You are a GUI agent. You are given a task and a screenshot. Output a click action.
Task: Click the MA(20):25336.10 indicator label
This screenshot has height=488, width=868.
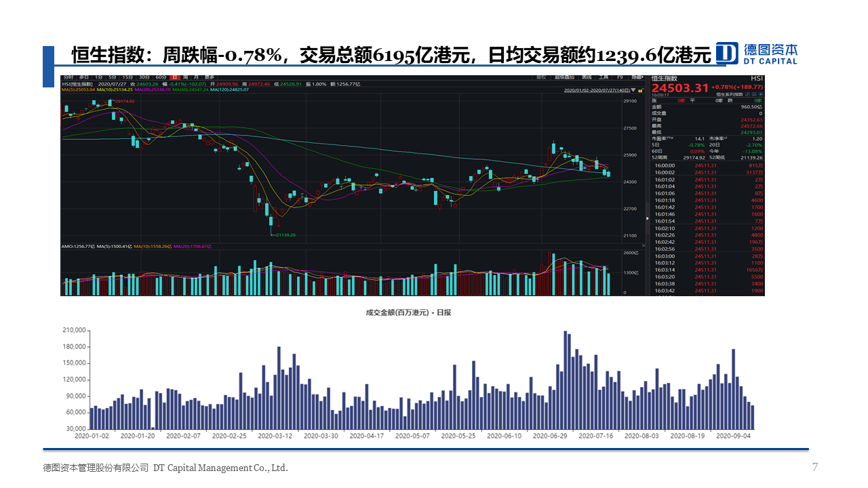153,89
